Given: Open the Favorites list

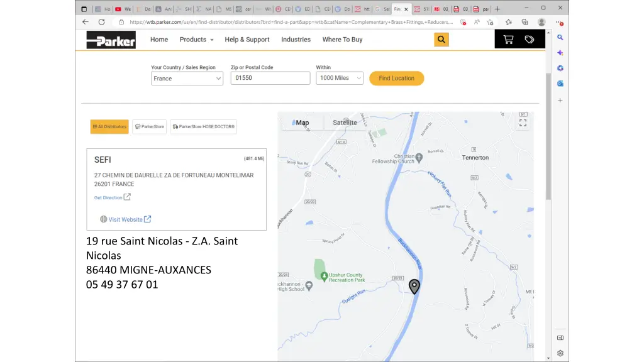Looking at the screenshot, I should tap(508, 22).
